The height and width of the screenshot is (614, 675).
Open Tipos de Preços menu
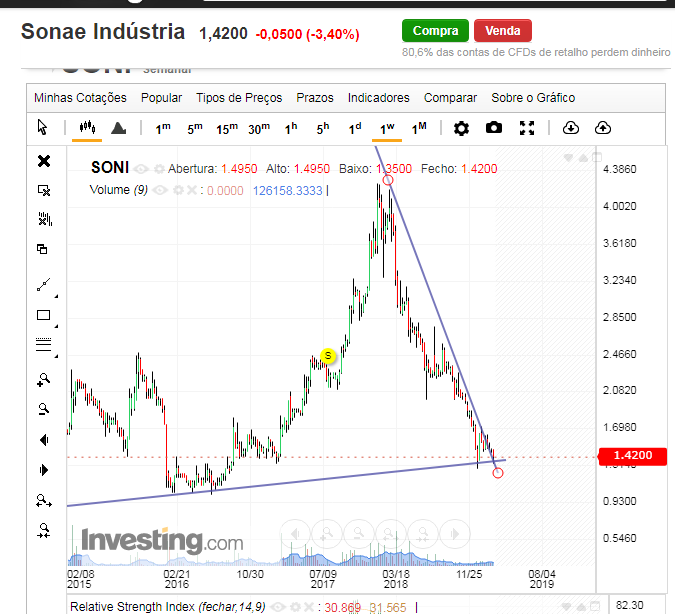(x=239, y=98)
